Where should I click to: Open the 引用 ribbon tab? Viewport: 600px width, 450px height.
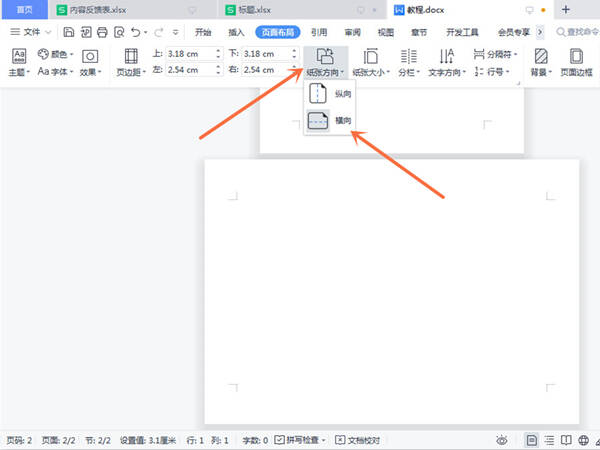click(319, 33)
